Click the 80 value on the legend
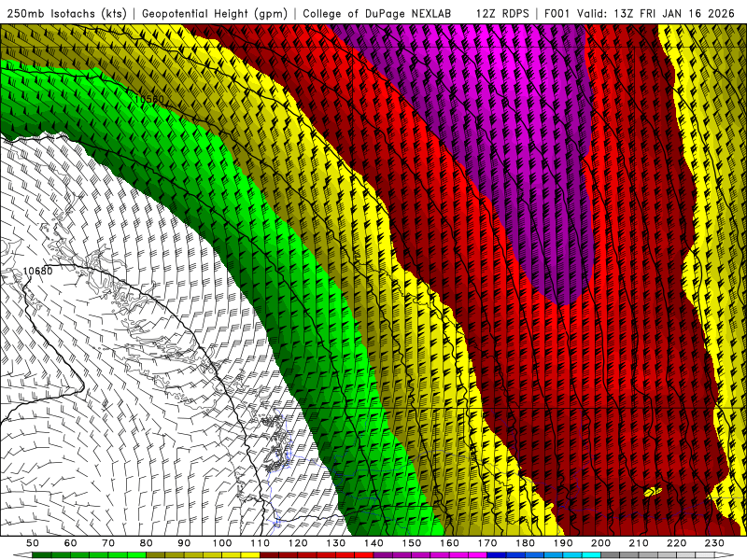This screenshot has height=560, width=747. (x=147, y=543)
